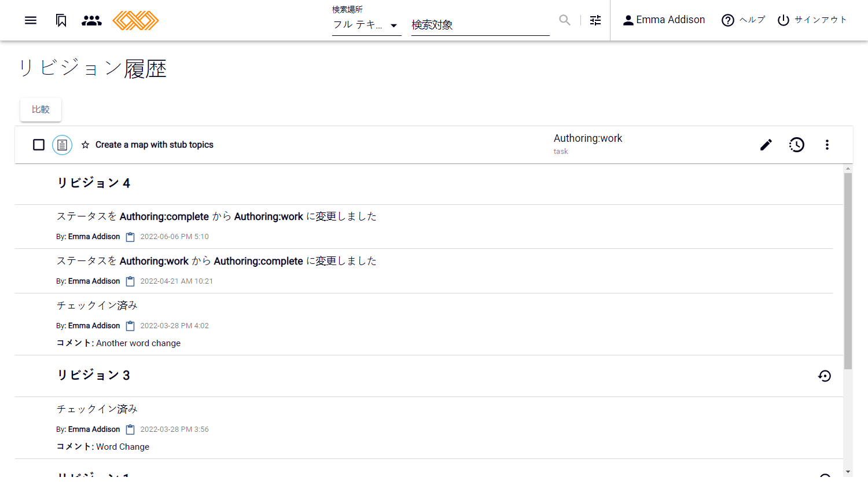Click the magnifier search icon

point(565,20)
